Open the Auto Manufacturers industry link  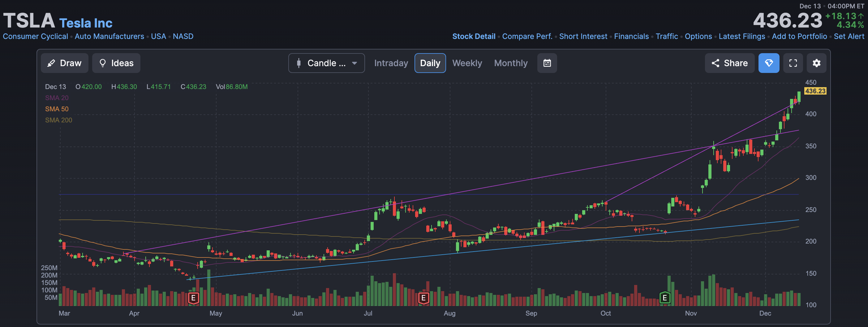[109, 36]
